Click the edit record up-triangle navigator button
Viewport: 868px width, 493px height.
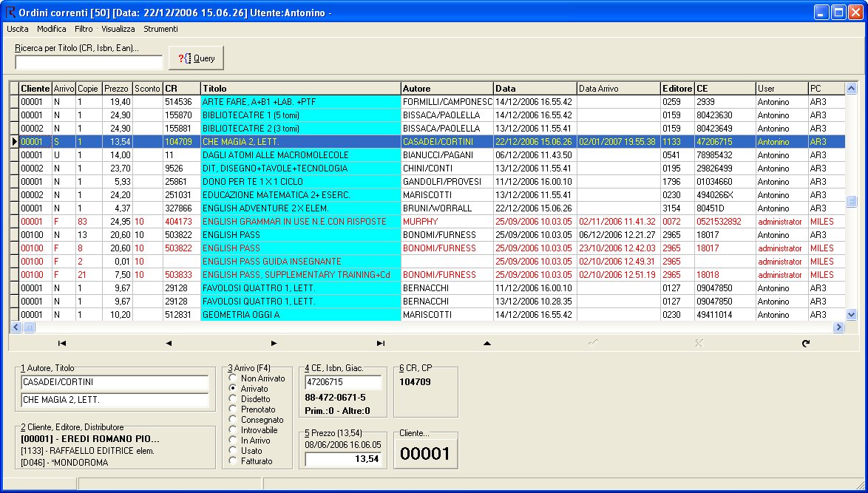[486, 343]
